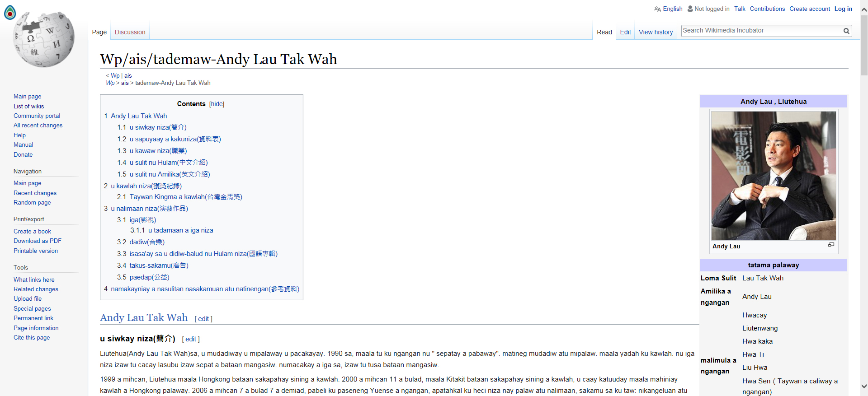Click Upload file
The image size is (868, 396).
coord(28,298)
